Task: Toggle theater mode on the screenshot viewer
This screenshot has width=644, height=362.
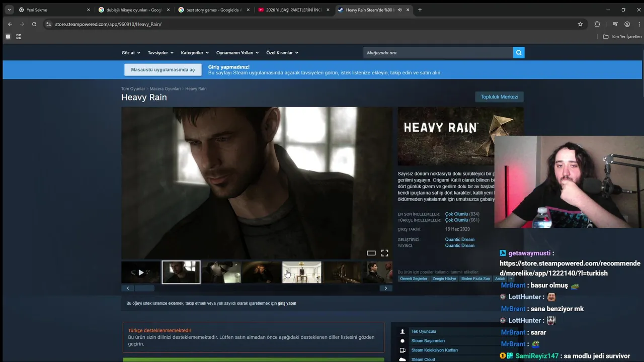Action: 371,253
